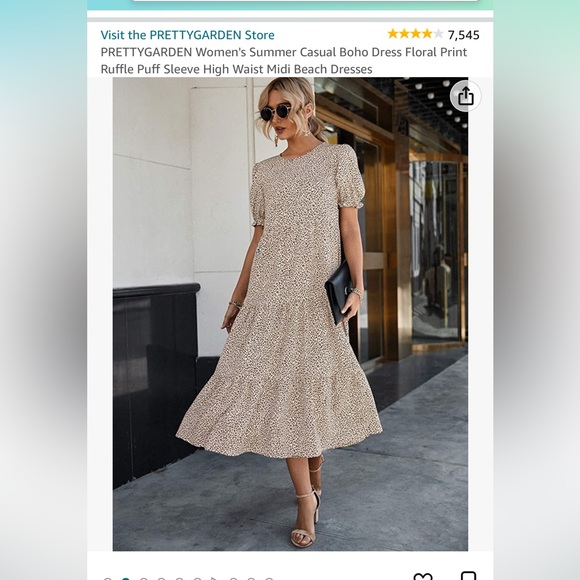This screenshot has width=580, height=580.
Task: Open the PRETTYGARDEN Boho Dress title text
Action: 284,61
